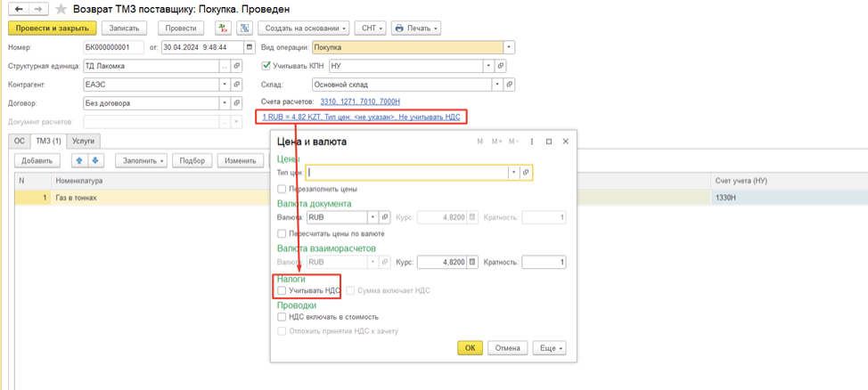
Task: Open the Контрагент ЕАЭС record icon
Action: [x=236, y=85]
